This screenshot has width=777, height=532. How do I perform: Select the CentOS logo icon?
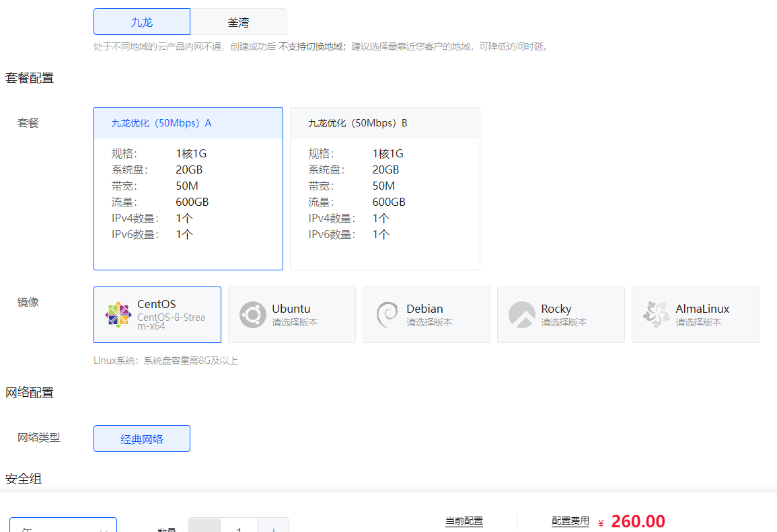coord(118,314)
